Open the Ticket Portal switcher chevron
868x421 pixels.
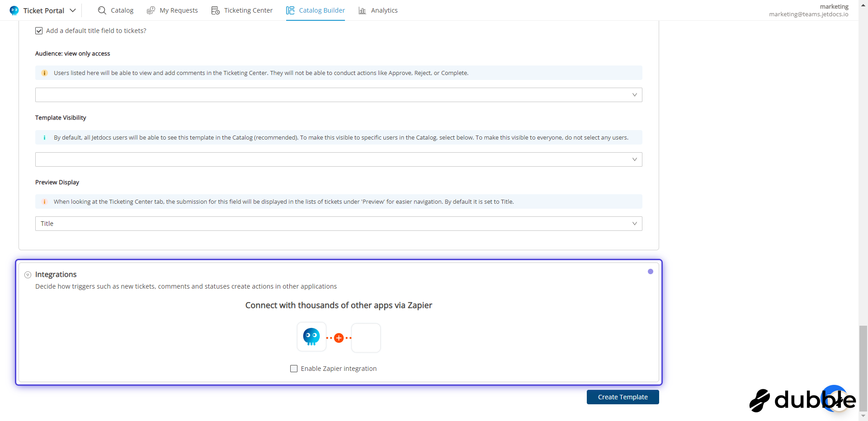pyautogui.click(x=73, y=10)
